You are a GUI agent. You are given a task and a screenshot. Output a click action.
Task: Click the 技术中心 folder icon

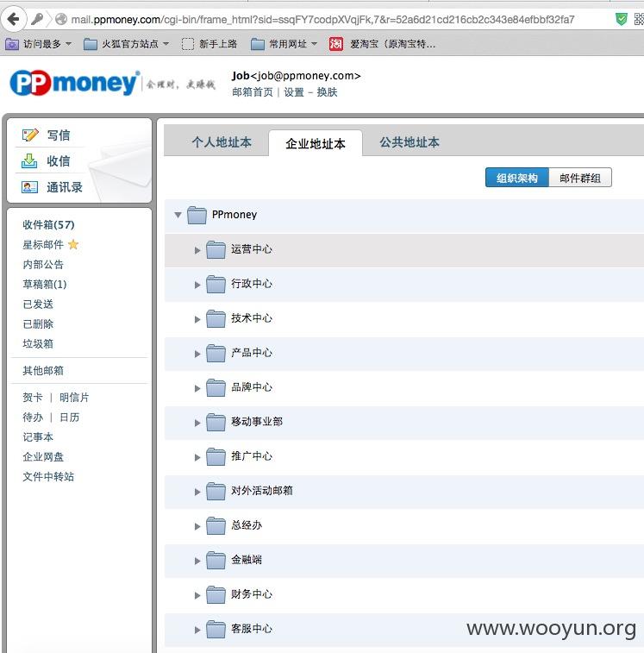(216, 318)
